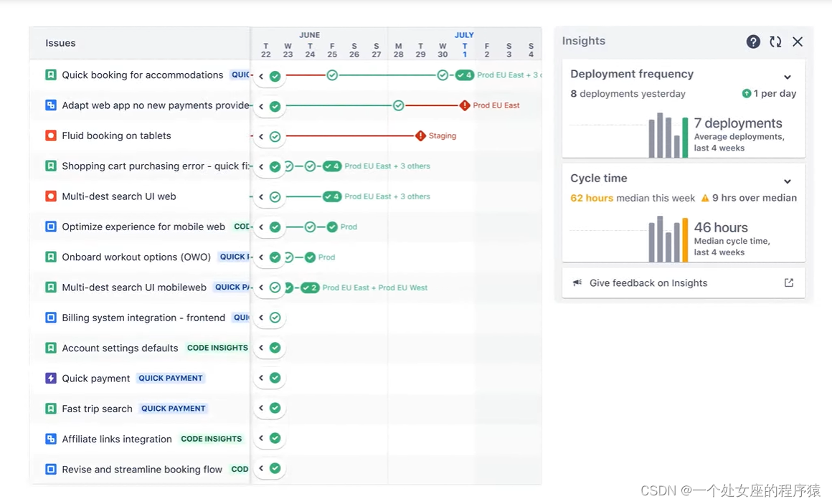Image resolution: width=832 pixels, height=504 pixels.
Task: Click the megaphone icon beside Give feedback on Insights
Action: click(x=578, y=282)
